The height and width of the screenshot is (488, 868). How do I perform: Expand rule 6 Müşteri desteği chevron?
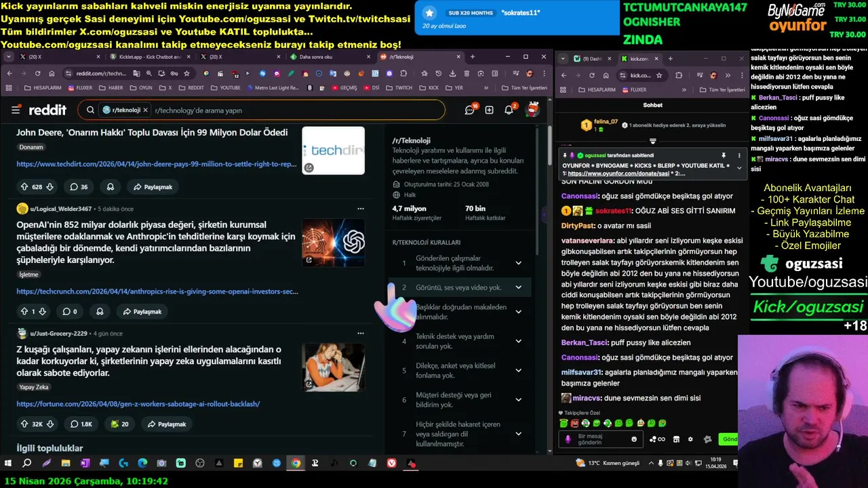coord(519,400)
